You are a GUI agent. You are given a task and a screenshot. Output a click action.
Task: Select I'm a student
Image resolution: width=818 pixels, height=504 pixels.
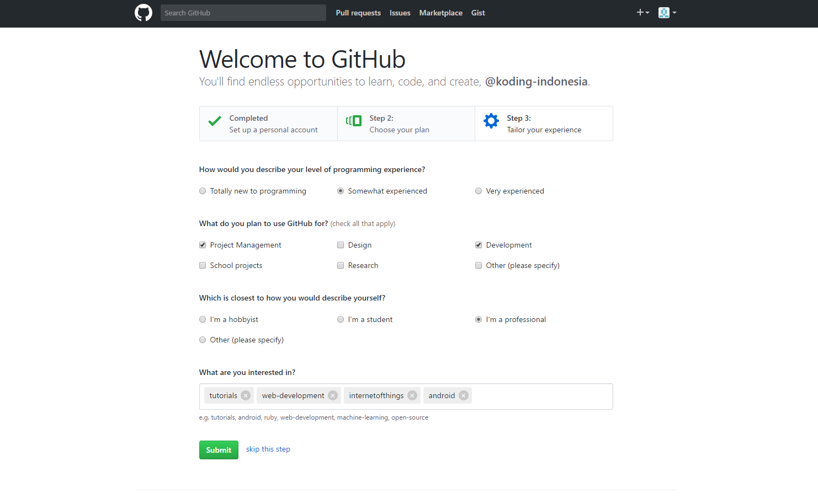coord(341,319)
